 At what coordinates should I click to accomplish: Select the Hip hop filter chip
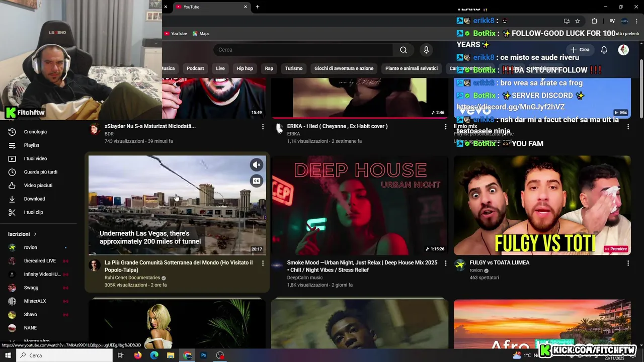coord(245,68)
